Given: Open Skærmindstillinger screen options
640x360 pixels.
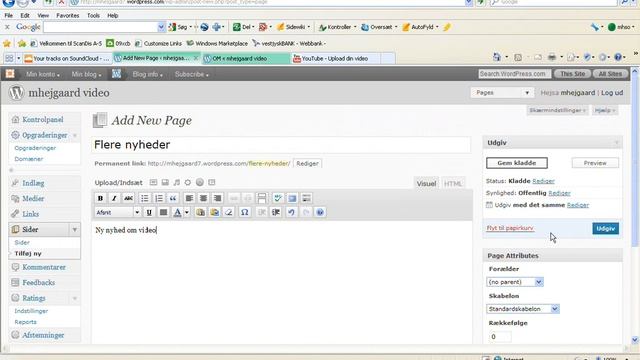Looking at the screenshot, I should click(x=558, y=110).
